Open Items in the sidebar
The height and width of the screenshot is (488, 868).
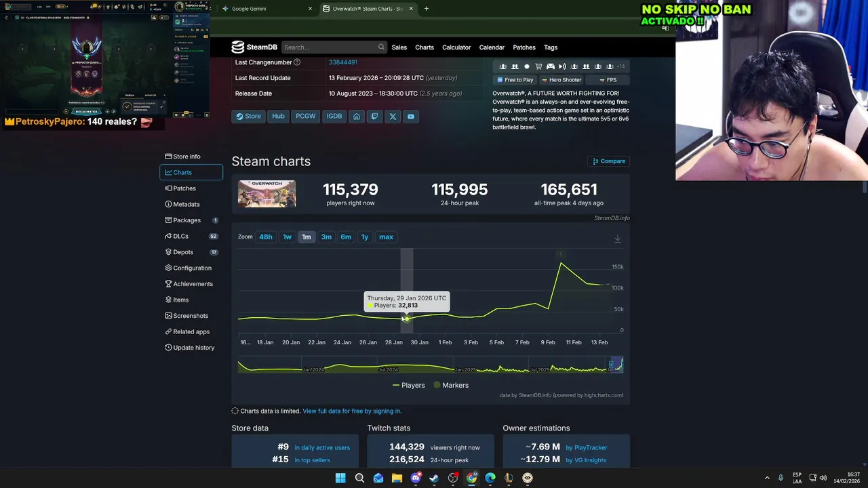coord(191,300)
